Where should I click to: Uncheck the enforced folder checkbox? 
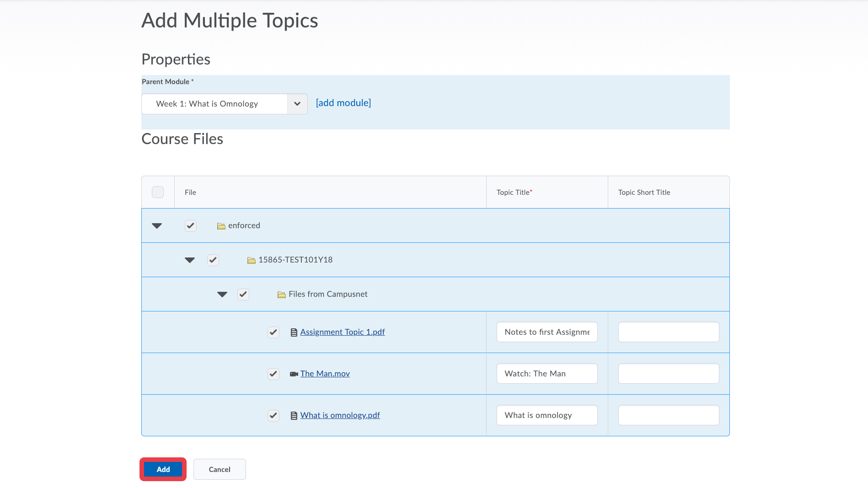point(191,225)
